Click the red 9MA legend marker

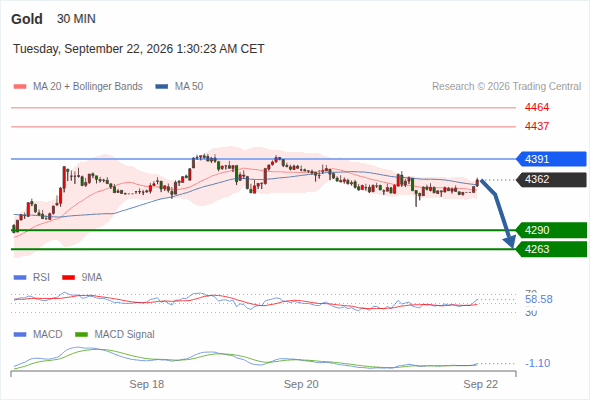pyautogui.click(x=68, y=278)
